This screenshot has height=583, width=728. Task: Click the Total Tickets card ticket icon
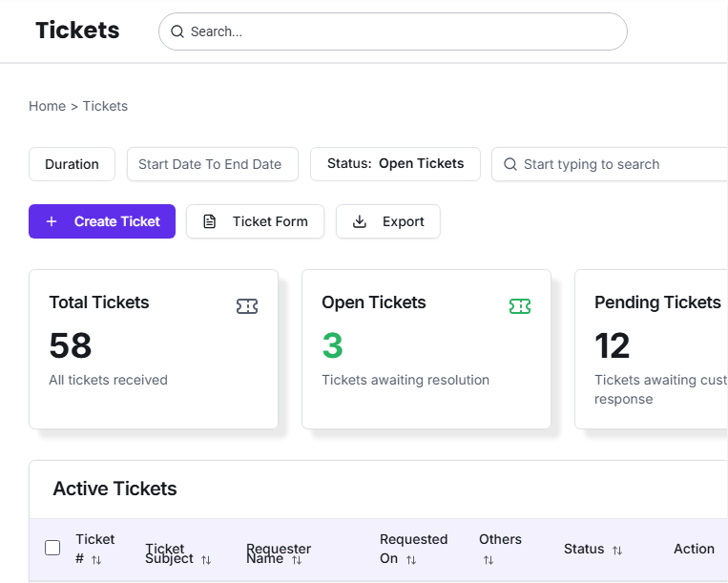247,306
